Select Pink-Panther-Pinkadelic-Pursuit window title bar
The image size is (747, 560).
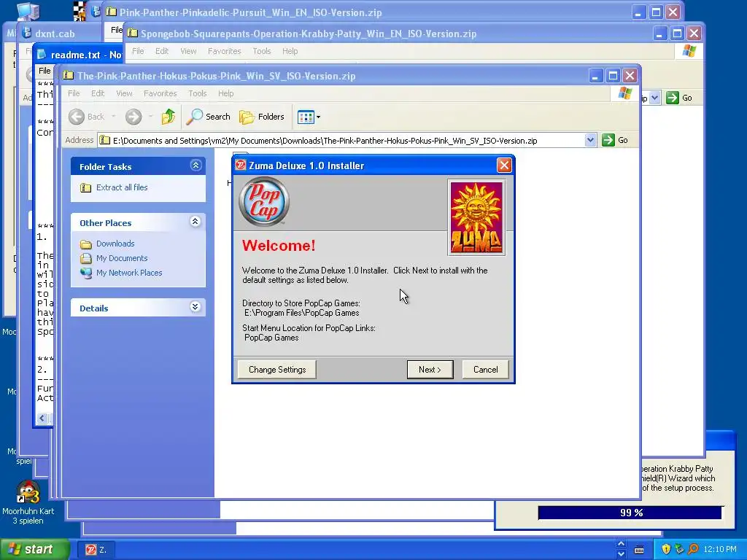pyautogui.click(x=367, y=12)
